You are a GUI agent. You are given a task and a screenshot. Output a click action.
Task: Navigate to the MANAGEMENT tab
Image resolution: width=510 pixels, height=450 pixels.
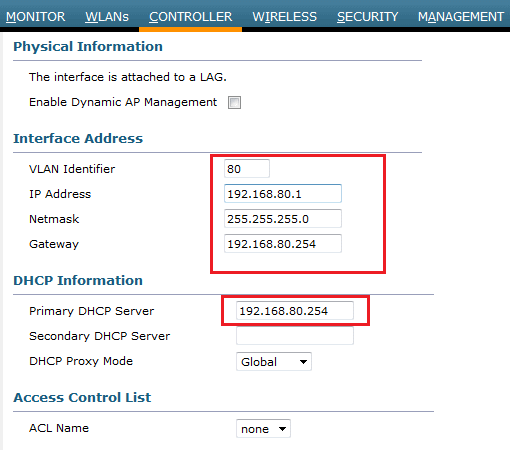461,17
